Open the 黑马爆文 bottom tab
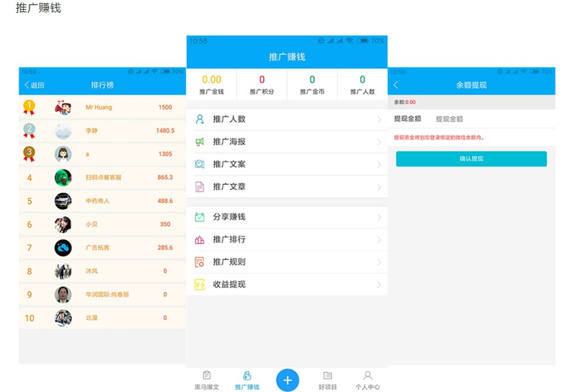573x392 pixels. click(206, 380)
